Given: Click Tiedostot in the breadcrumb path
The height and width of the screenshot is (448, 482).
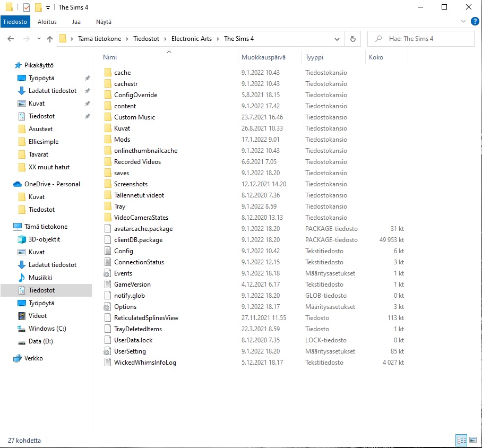Looking at the screenshot, I should pyautogui.click(x=147, y=39).
